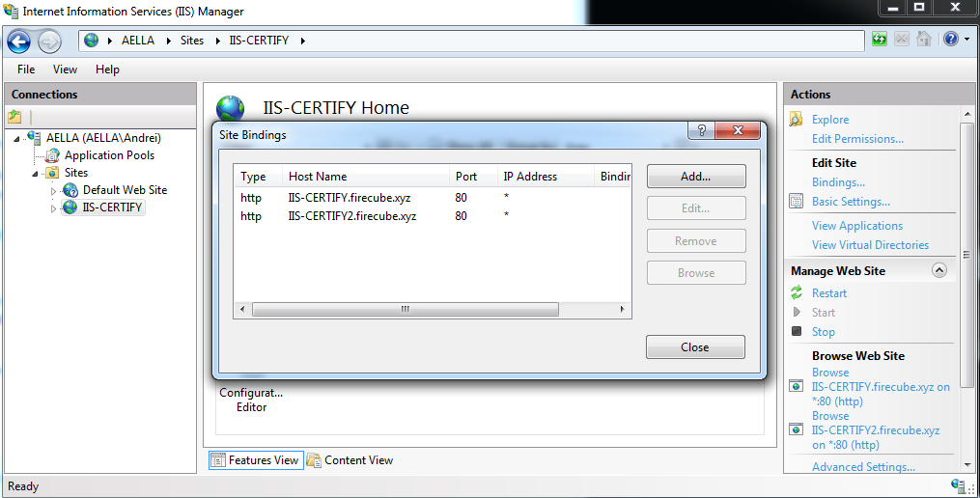Click the IIS-CERTIFY site globe icon in the tree

pyautogui.click(x=70, y=207)
